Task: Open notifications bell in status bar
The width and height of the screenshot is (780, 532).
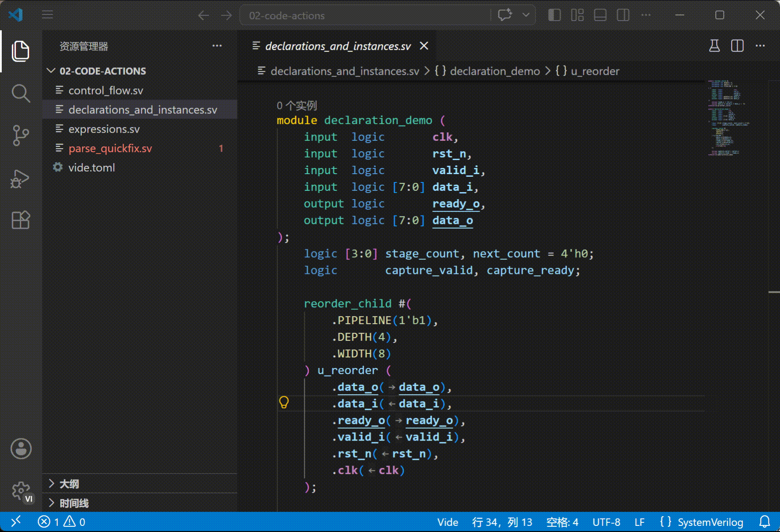Action: click(x=765, y=522)
